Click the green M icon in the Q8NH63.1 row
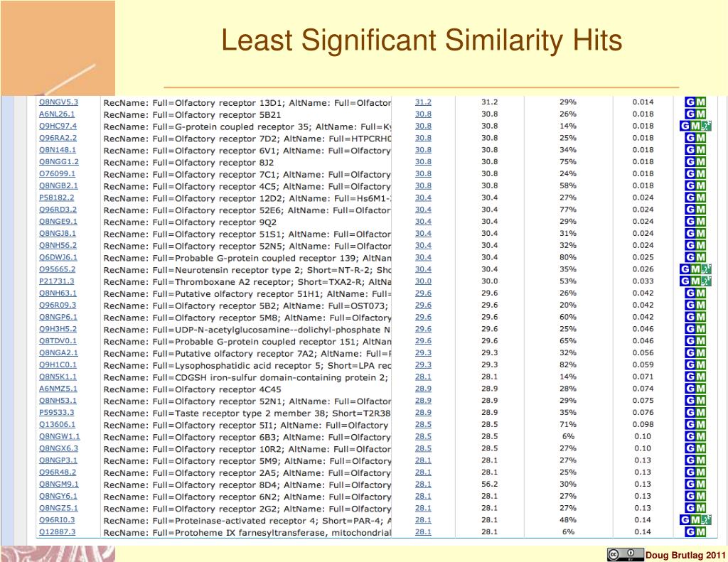Image resolution: width=728 pixels, height=562 pixels. tap(700, 293)
